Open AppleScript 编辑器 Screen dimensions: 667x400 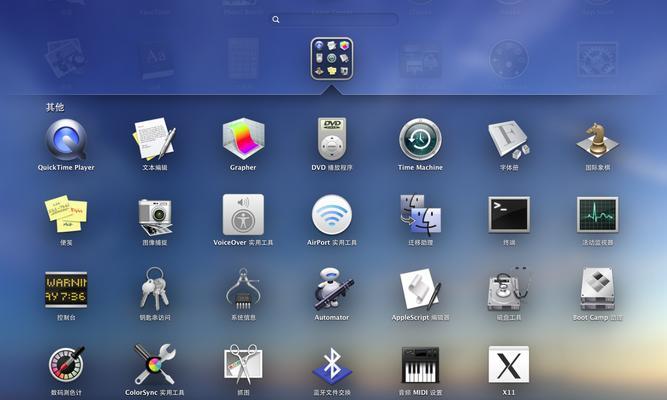420,289
